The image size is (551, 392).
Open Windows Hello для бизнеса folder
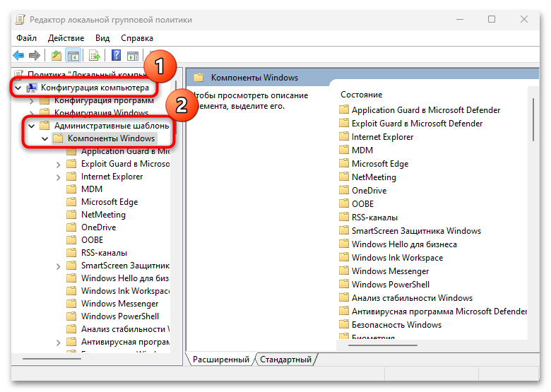404,244
